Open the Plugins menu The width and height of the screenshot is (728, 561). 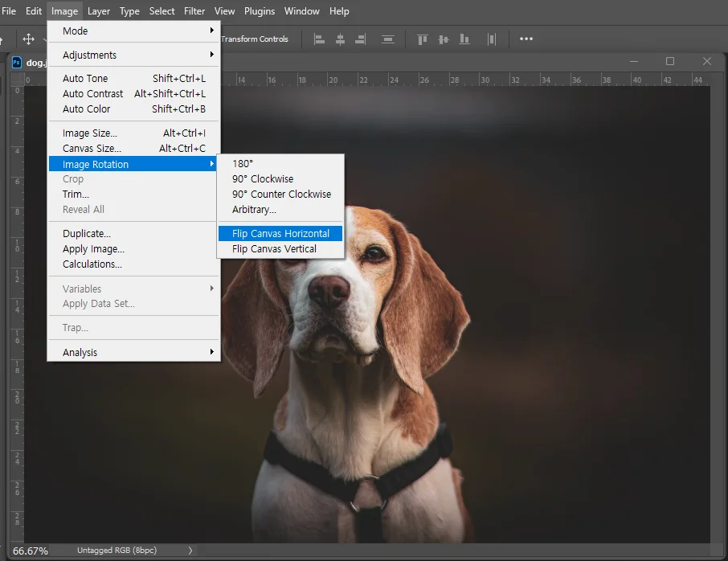[260, 11]
